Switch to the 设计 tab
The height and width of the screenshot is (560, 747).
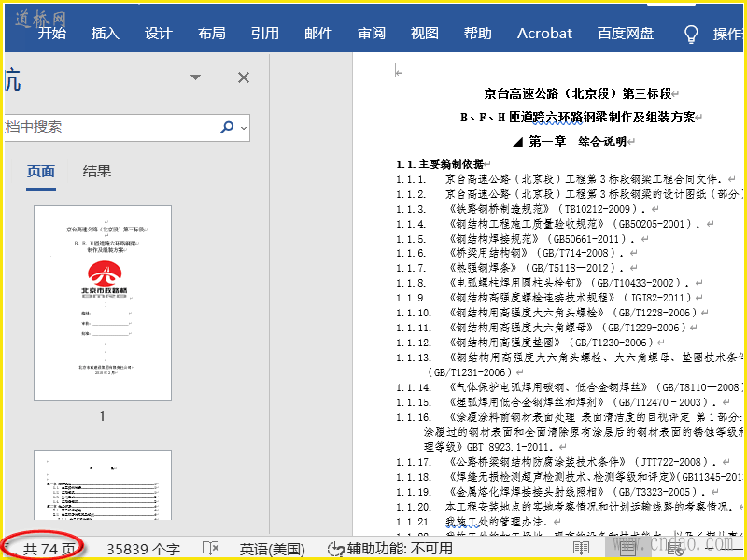(x=159, y=33)
